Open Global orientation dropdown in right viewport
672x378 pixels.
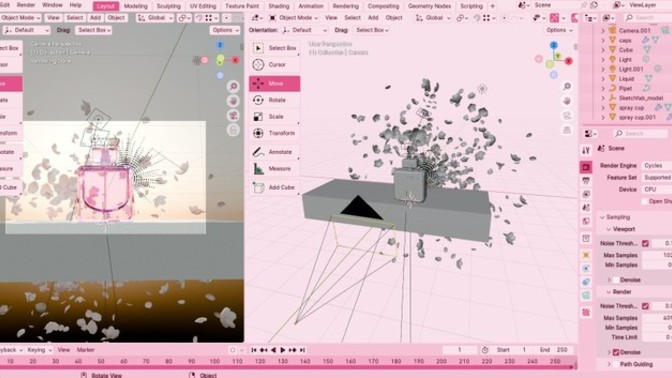(x=433, y=18)
